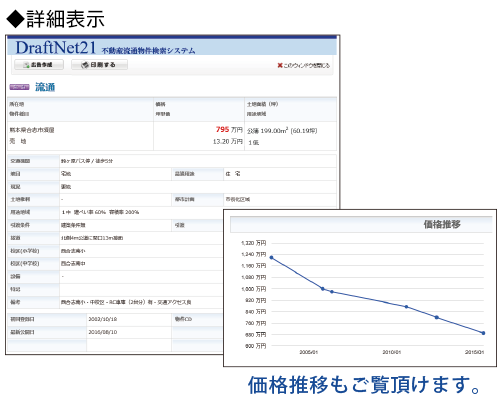Viewport: 500px width, 399px height.
Task: Open the 広告作成 button
Action: pos(39,65)
